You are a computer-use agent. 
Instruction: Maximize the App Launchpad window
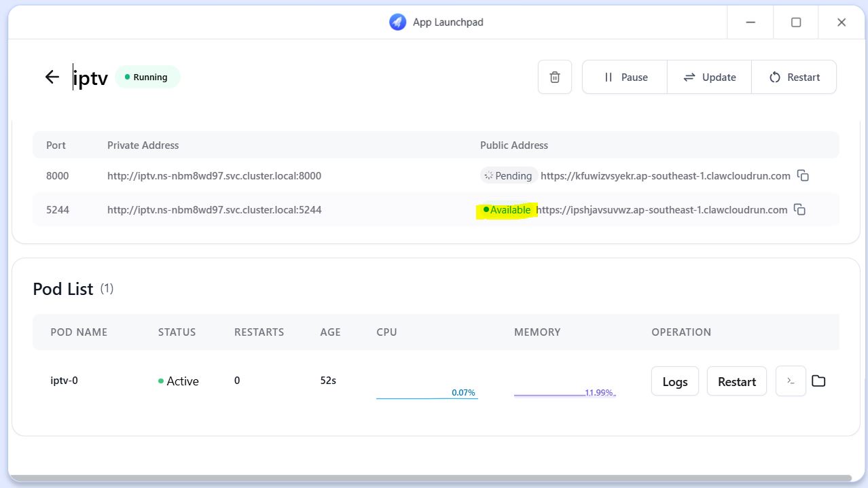[x=796, y=22]
